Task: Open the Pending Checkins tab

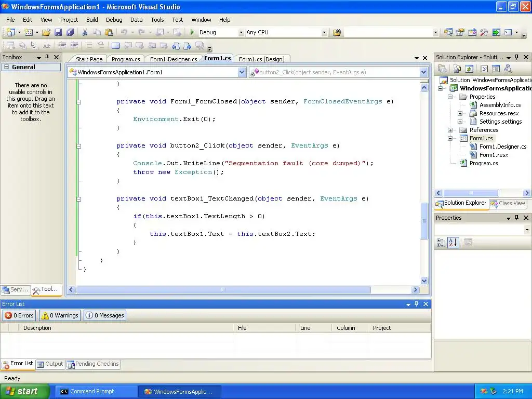Action: point(94,364)
